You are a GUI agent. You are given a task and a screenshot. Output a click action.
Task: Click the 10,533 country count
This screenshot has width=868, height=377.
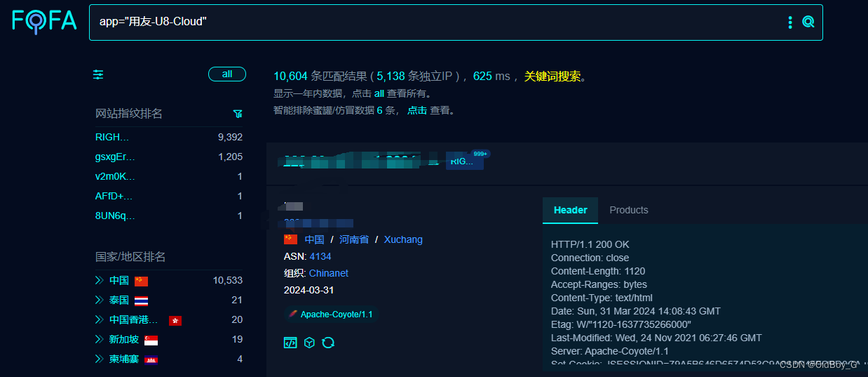coord(228,280)
